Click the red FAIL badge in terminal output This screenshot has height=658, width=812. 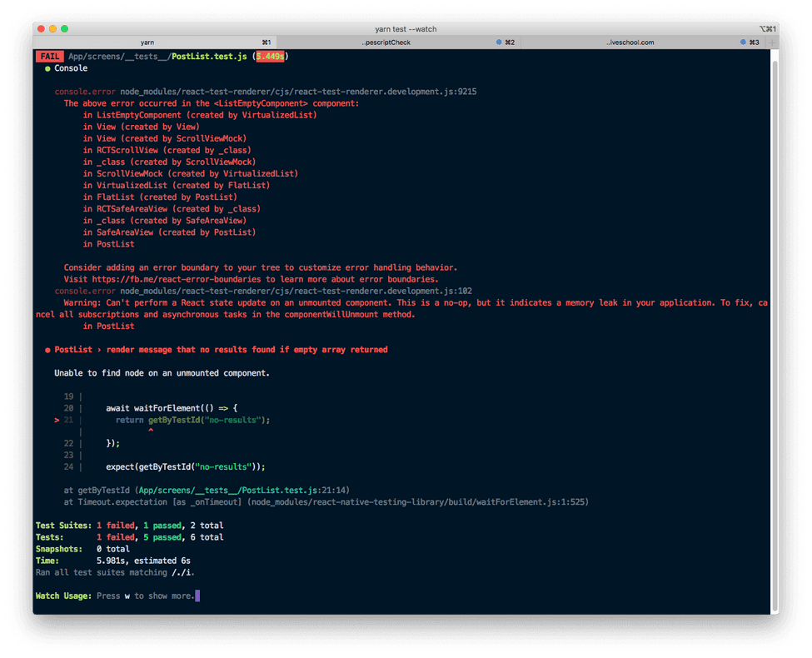pyautogui.click(x=49, y=56)
